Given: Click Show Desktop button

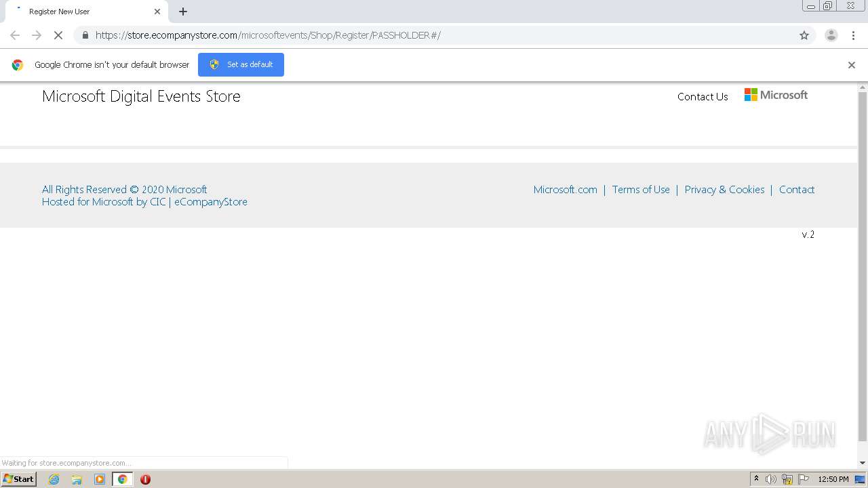Looking at the screenshot, I should pyautogui.click(x=861, y=479).
